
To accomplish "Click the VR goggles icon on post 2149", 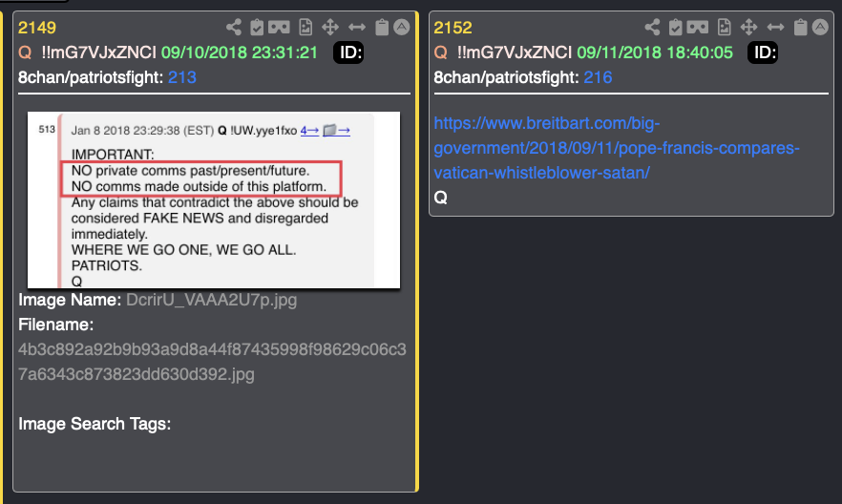I will [279, 27].
